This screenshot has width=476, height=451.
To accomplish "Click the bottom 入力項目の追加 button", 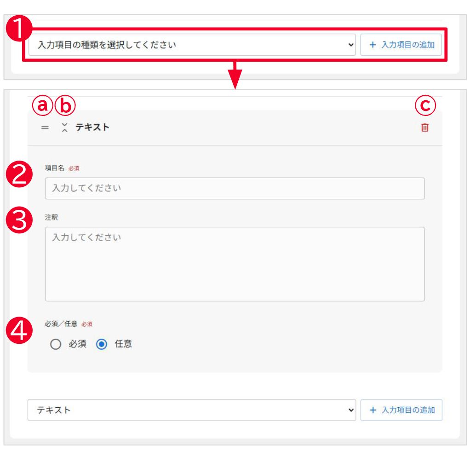I will [401, 410].
